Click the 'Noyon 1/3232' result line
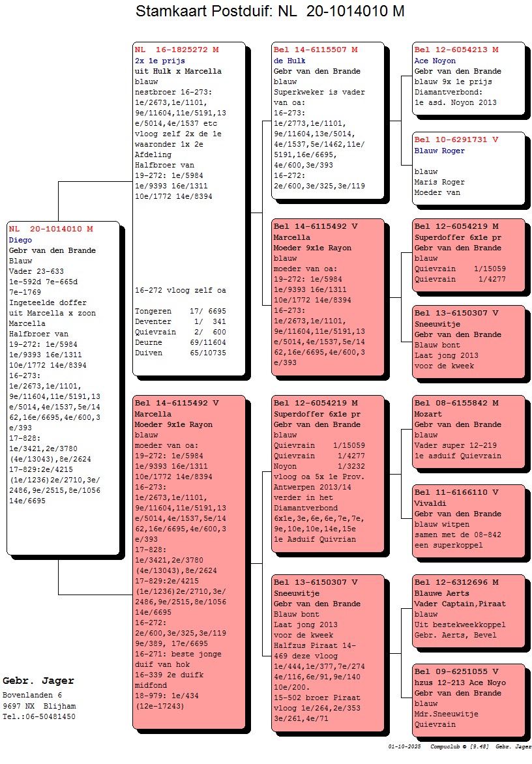This screenshot has height=764, width=532. (325, 467)
